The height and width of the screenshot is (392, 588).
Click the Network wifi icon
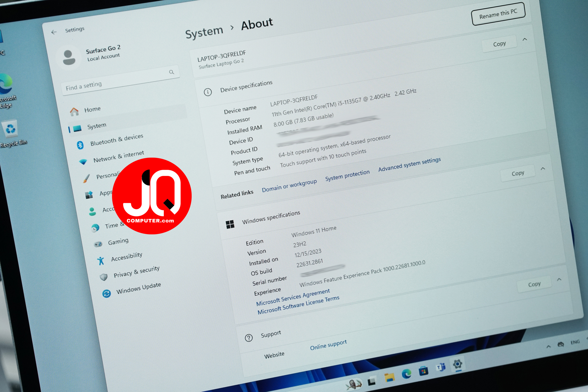(83, 162)
